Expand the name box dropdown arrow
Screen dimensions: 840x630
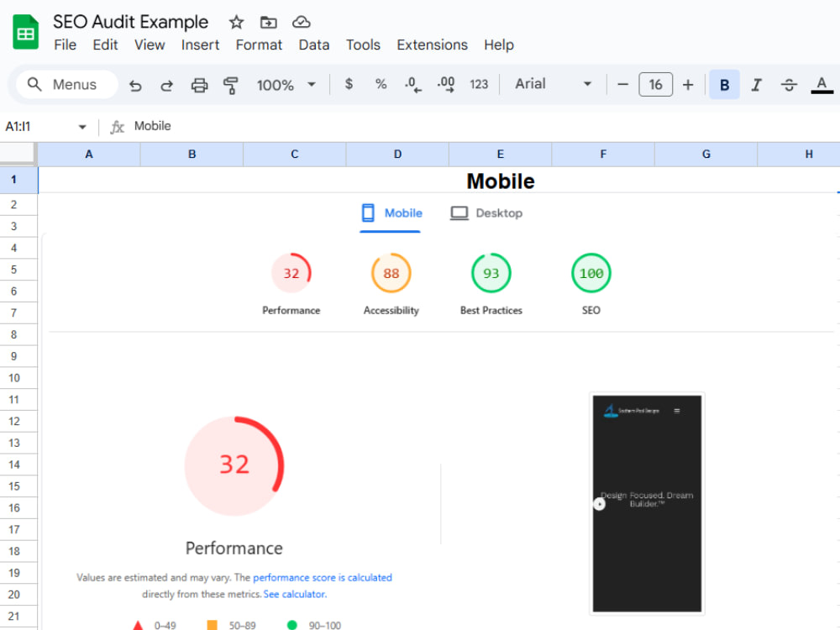82,127
